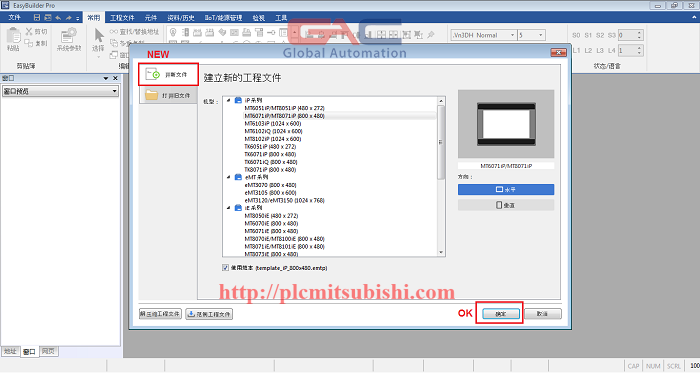700x373 pixels.
Task: Select language L1 in ribbon
Action: pyautogui.click(x=576, y=50)
